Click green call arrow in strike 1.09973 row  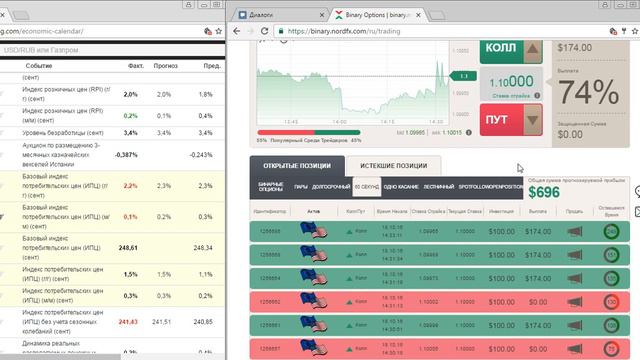click(x=349, y=279)
